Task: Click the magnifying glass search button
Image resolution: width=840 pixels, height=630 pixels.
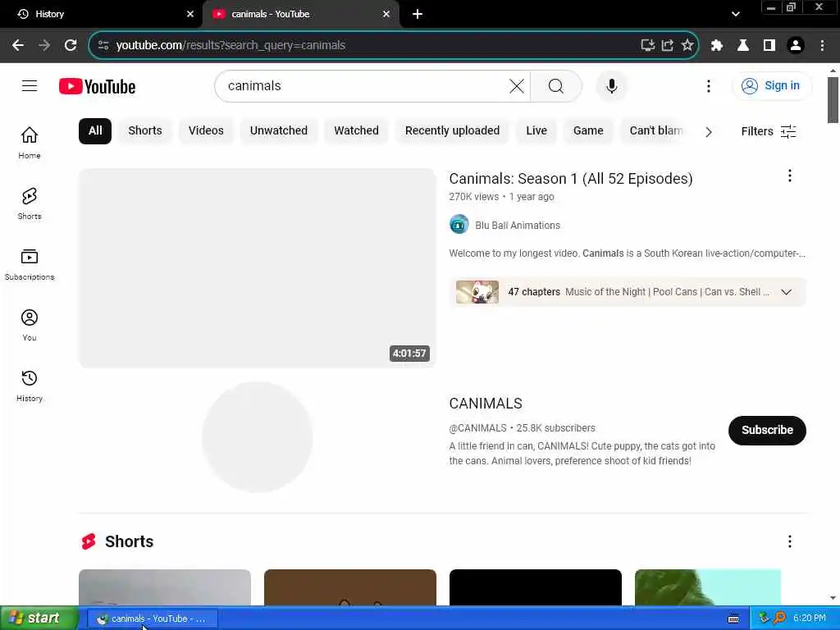Action: coord(555,85)
